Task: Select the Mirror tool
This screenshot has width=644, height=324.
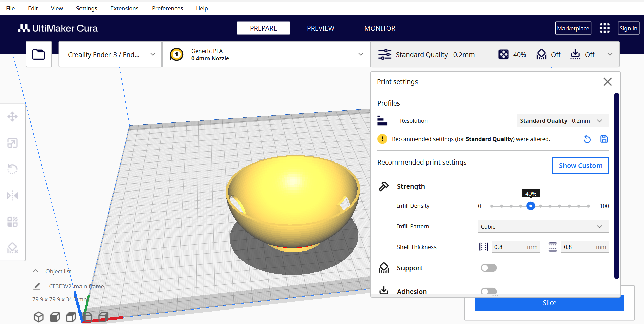Action: point(12,195)
